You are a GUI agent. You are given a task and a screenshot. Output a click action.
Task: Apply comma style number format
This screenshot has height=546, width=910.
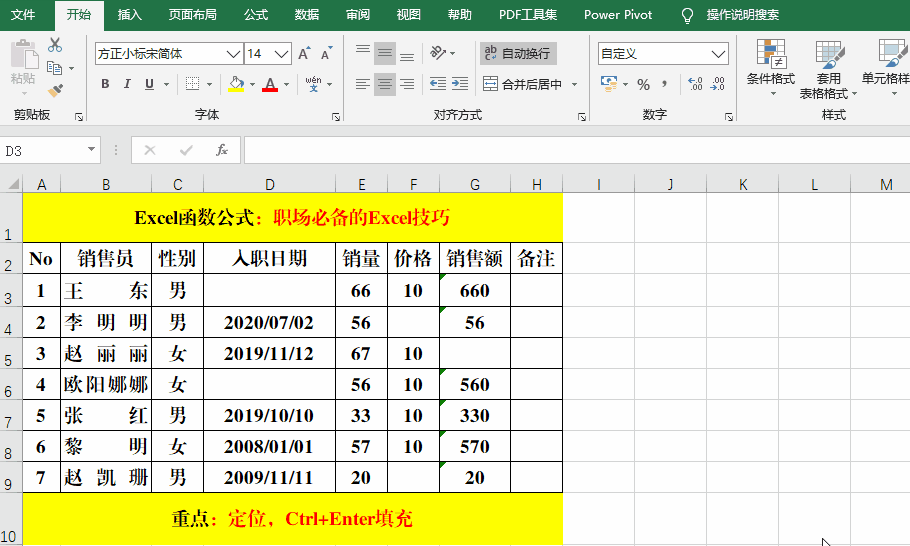[x=665, y=85]
